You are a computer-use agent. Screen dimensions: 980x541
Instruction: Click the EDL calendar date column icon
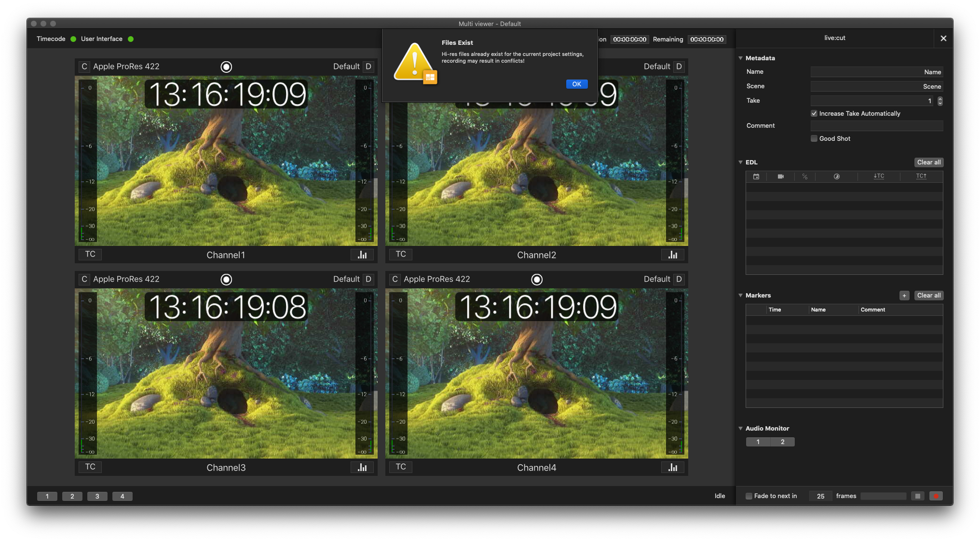point(756,176)
